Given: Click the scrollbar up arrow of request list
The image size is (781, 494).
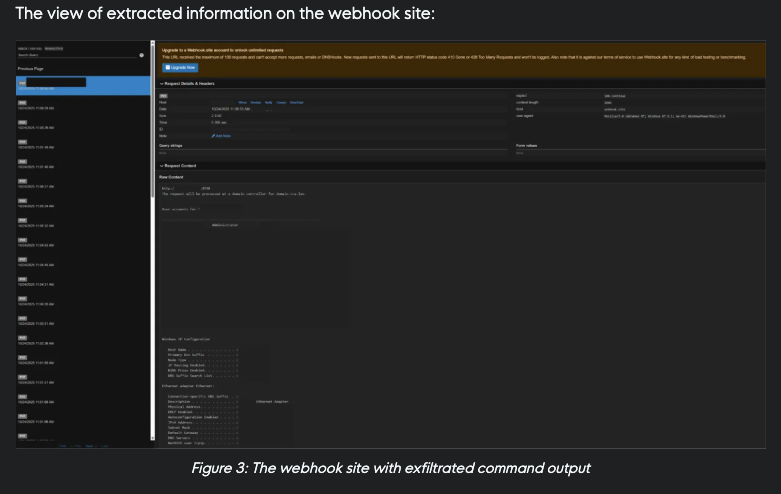Looking at the screenshot, I should [x=152, y=43].
